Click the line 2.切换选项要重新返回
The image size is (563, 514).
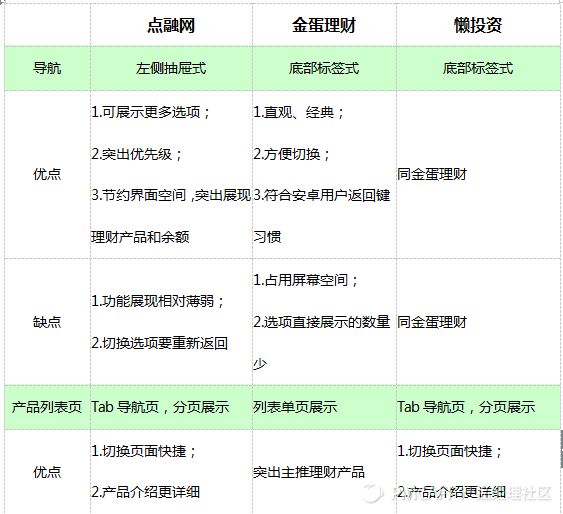[159, 343]
